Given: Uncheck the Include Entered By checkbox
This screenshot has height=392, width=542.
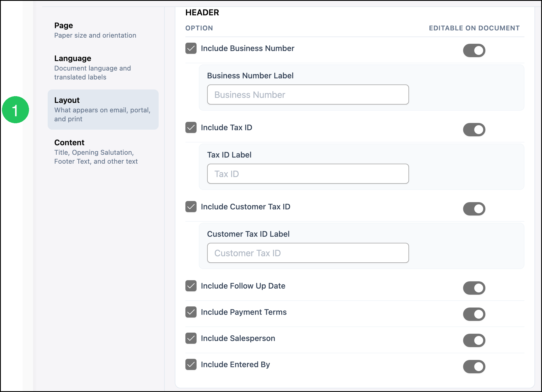Looking at the screenshot, I should click(191, 364).
